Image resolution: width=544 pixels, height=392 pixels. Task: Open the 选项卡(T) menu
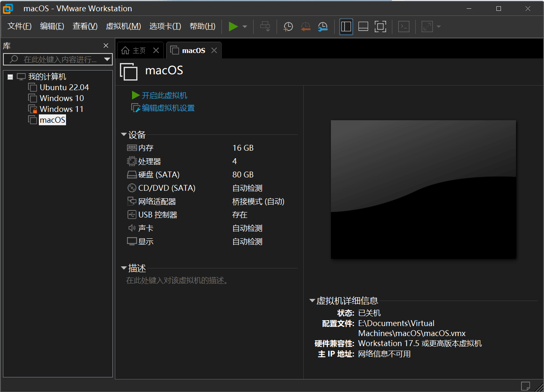pyautogui.click(x=165, y=26)
